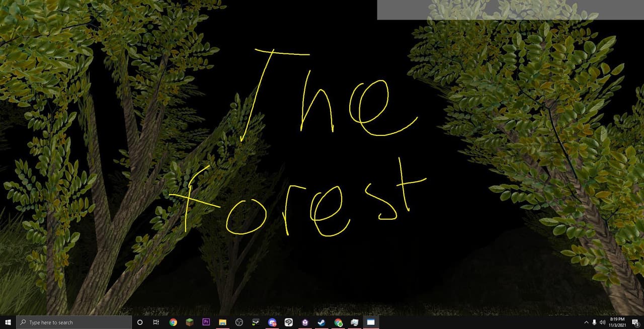Open the Windows Start menu

[8, 322]
